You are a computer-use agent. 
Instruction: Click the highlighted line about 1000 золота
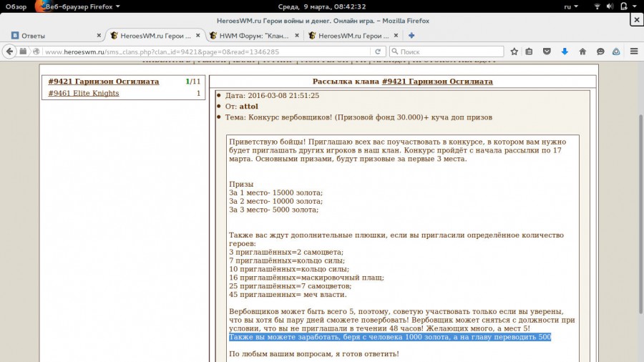[390, 337]
